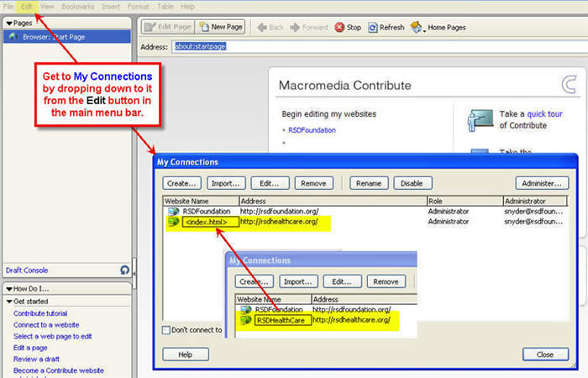Viewport: 588px width, 378px height.
Task: Select the RSDFoundation connection row
Action: (x=365, y=212)
